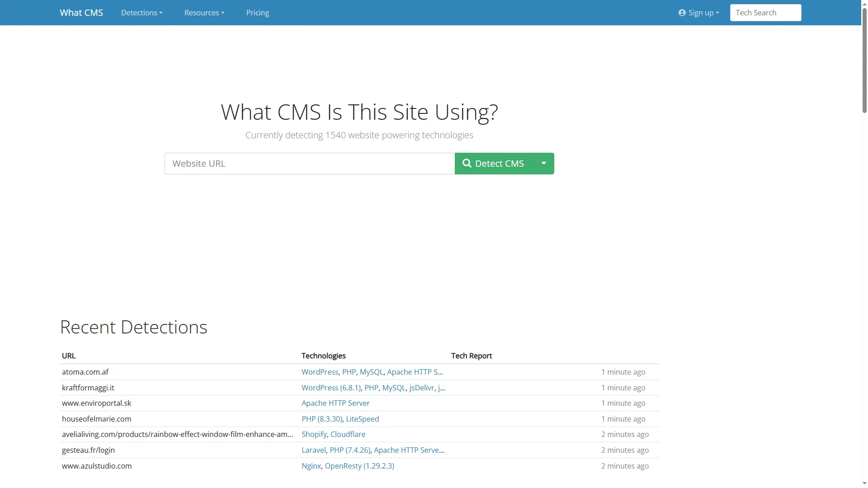
Task: Click the page vertical scrollbar thumb
Action: [x=864, y=61]
